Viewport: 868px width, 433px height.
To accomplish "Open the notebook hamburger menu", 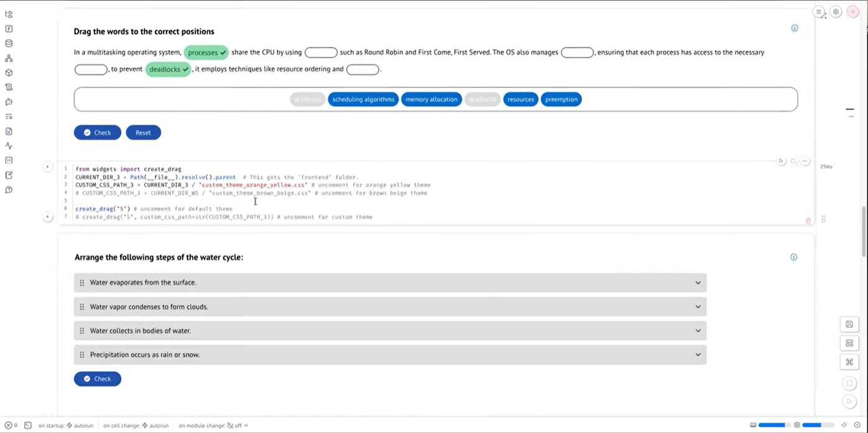I will [x=819, y=12].
